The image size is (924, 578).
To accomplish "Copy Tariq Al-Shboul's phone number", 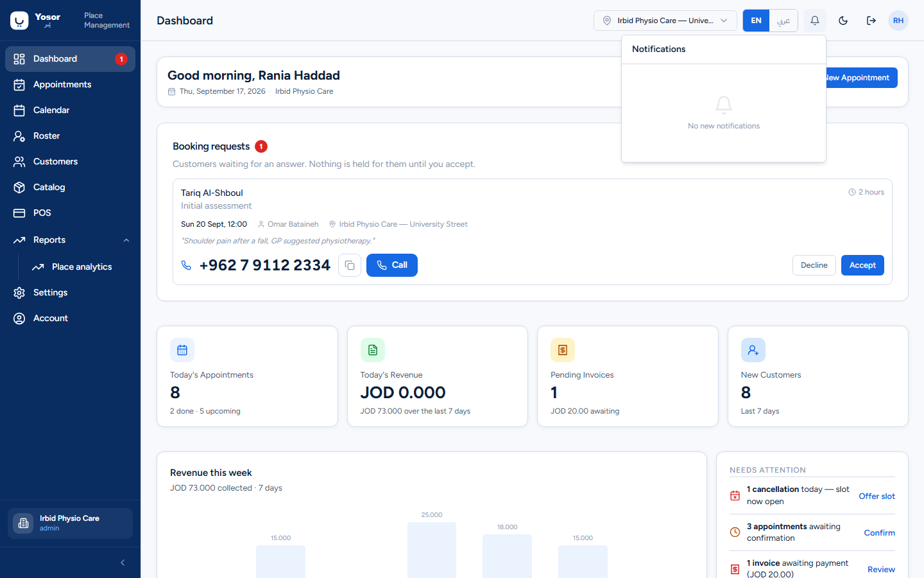I will pyautogui.click(x=350, y=265).
